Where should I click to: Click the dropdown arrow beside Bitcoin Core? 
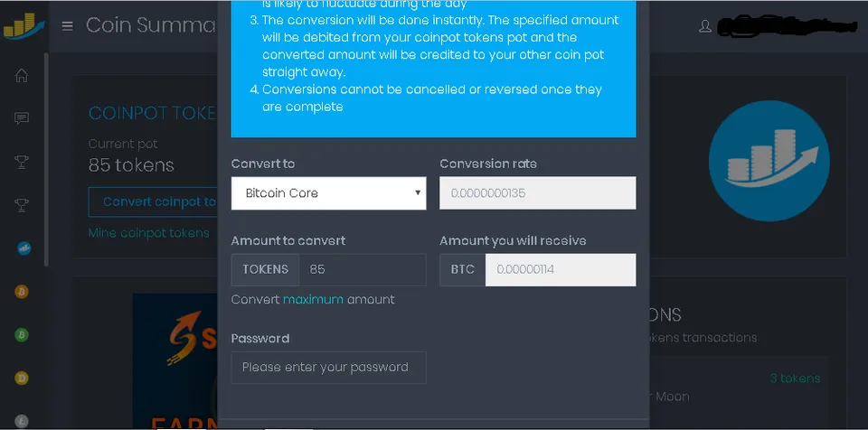pyautogui.click(x=418, y=193)
